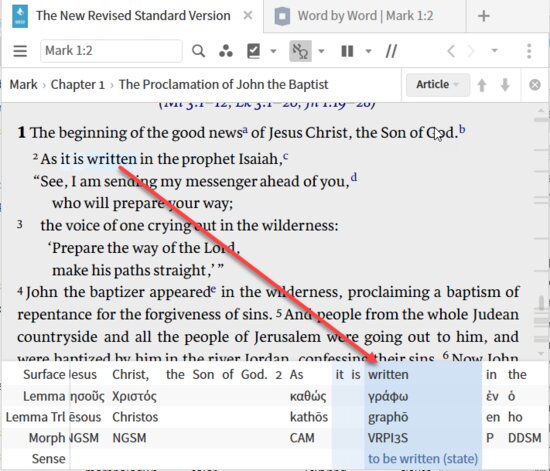
Task: Select the Sense row label
Action: point(48,459)
